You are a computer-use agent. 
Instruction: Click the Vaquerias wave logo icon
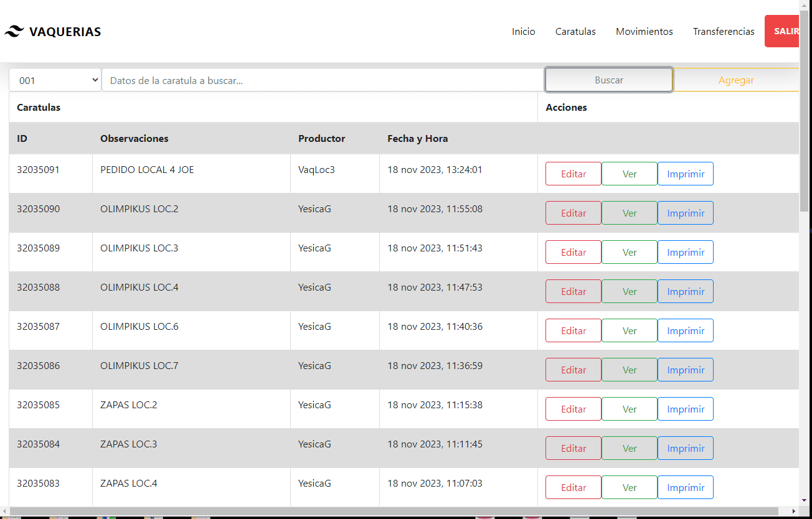(14, 32)
